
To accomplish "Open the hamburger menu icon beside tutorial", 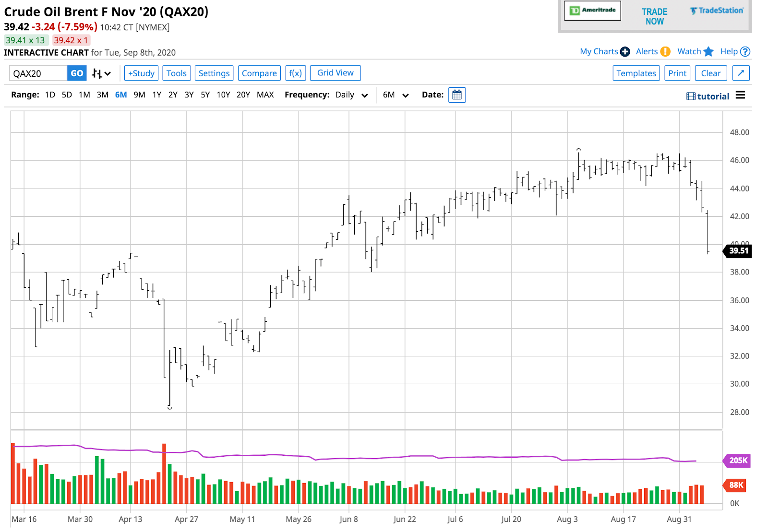I will (x=741, y=95).
